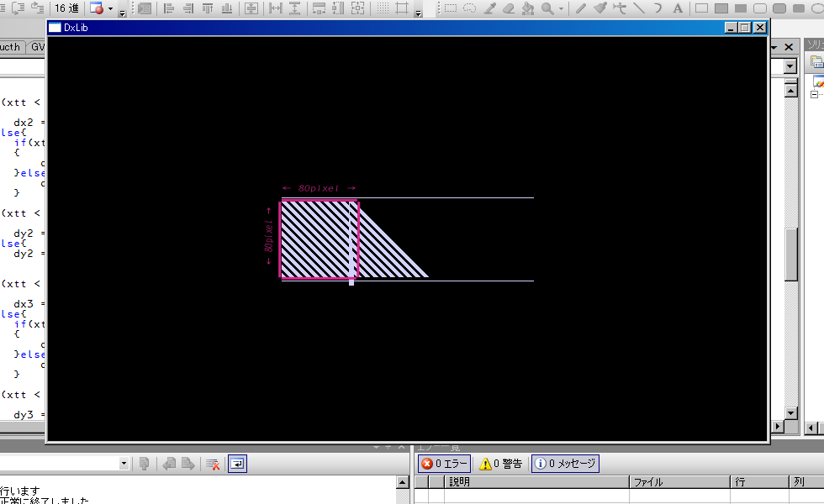Sort error list by 列 column
Image resolution: width=824 pixels, height=504 pixels.
(x=806, y=482)
